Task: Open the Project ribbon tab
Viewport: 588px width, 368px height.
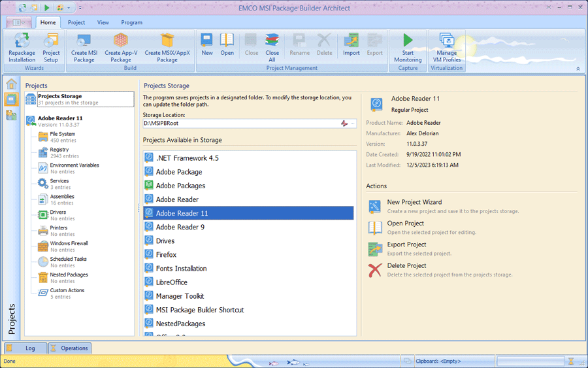Action: click(x=76, y=22)
